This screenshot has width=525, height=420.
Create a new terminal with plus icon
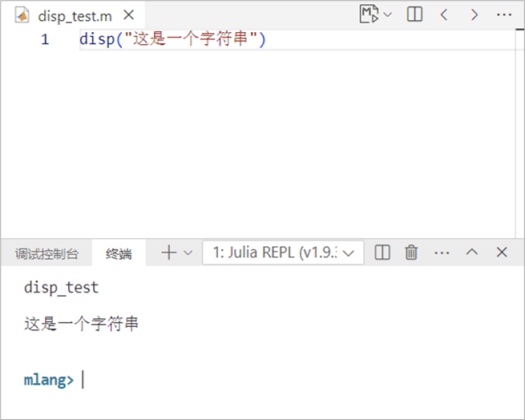tap(169, 252)
